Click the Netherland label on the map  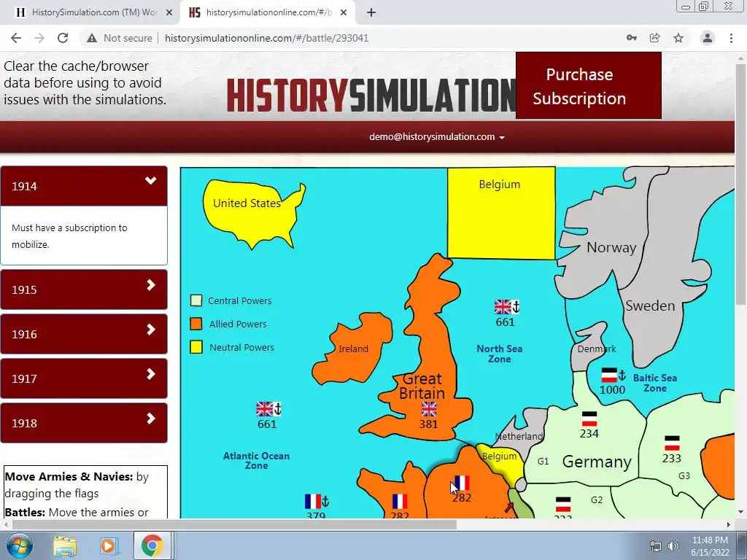point(519,436)
